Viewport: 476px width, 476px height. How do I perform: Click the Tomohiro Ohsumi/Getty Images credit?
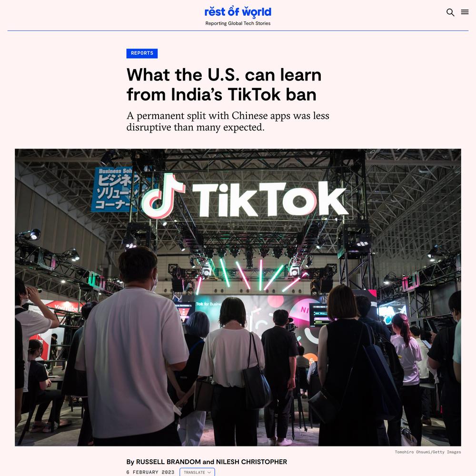(x=428, y=452)
